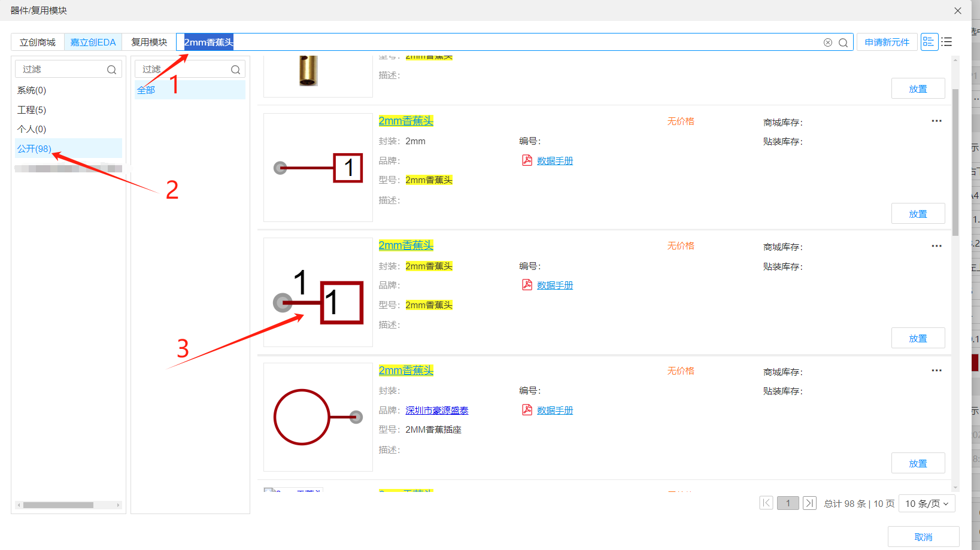Jump to the first page of results
980x550 pixels.
[x=766, y=503]
